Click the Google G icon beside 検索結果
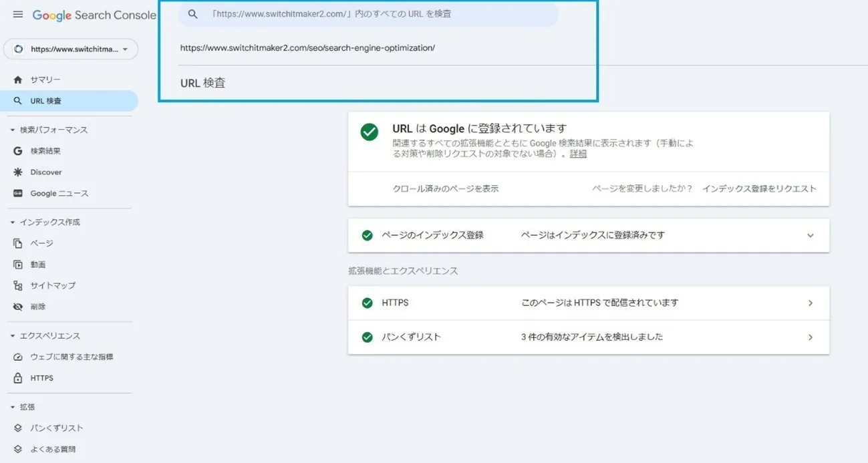The width and height of the screenshot is (868, 463). pyautogui.click(x=18, y=151)
